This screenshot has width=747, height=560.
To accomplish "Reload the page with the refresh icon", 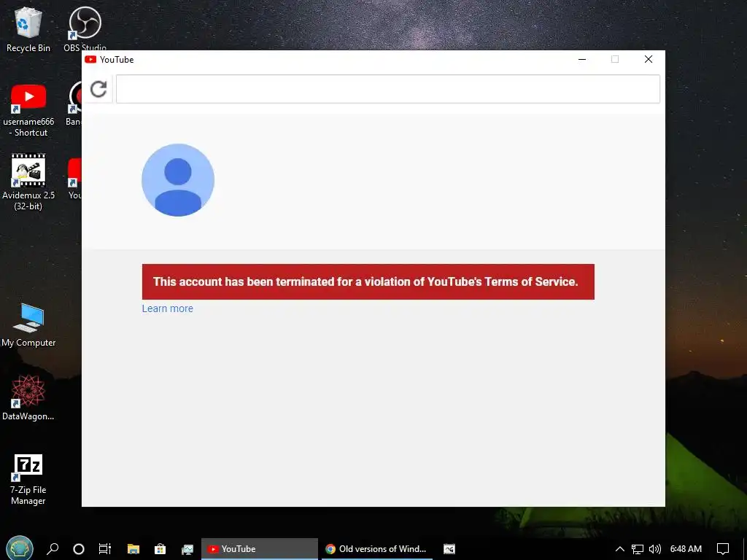I will coord(98,89).
